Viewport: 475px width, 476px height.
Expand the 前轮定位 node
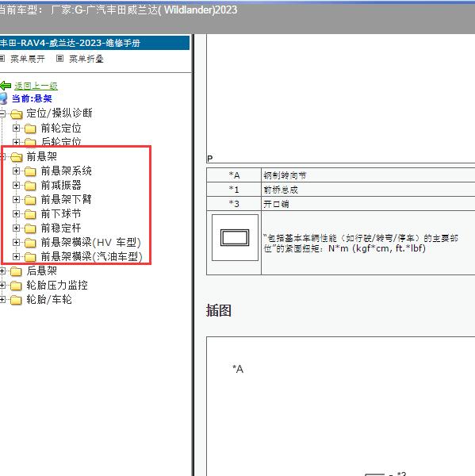click(x=16, y=128)
